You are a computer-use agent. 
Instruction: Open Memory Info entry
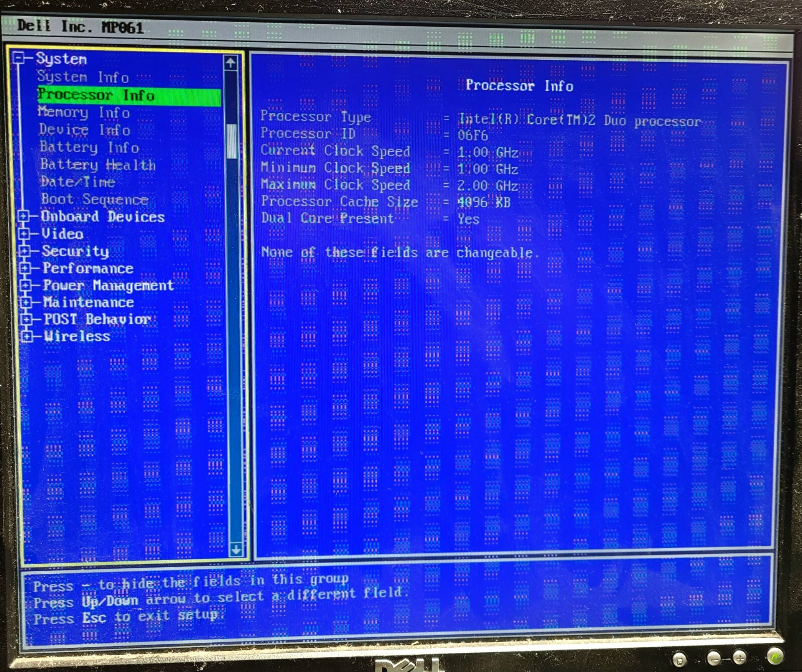pos(84,112)
